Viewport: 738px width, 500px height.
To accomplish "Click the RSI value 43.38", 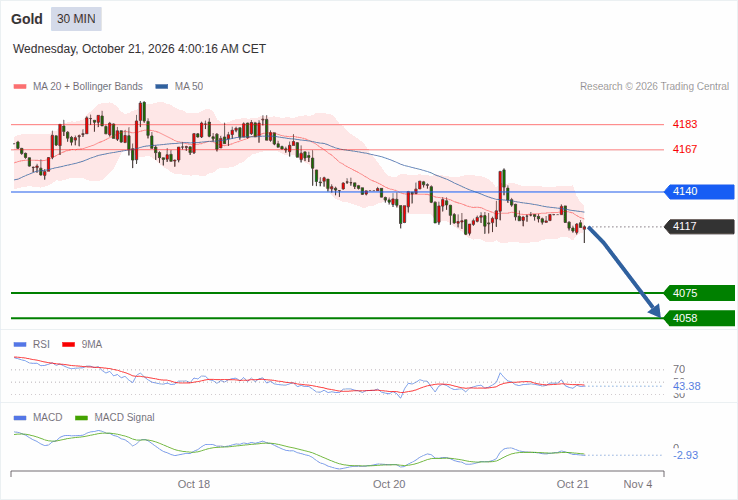I will tap(687, 387).
